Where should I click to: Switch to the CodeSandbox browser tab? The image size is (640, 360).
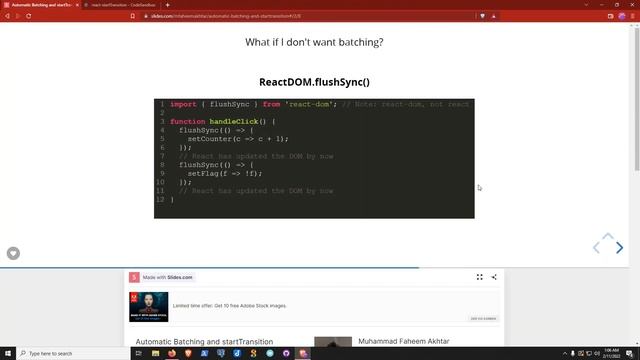122,5
